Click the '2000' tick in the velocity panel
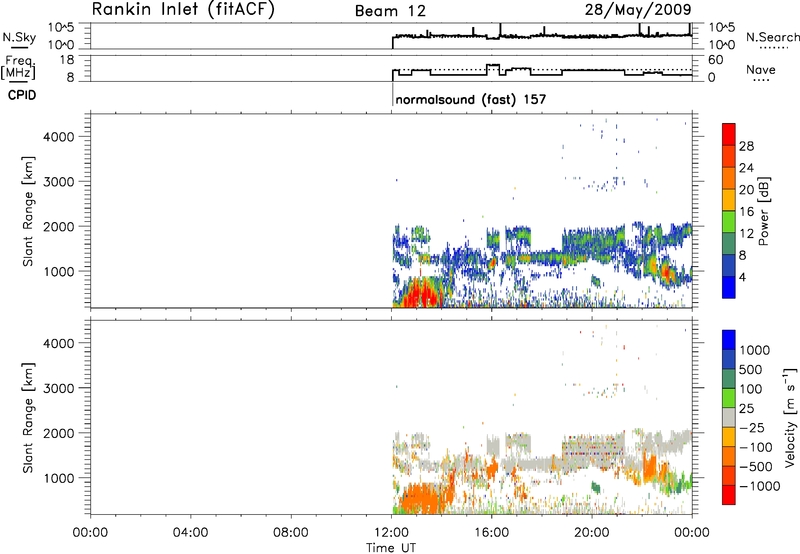Viewport: 800px width, 554px height. [x=59, y=433]
